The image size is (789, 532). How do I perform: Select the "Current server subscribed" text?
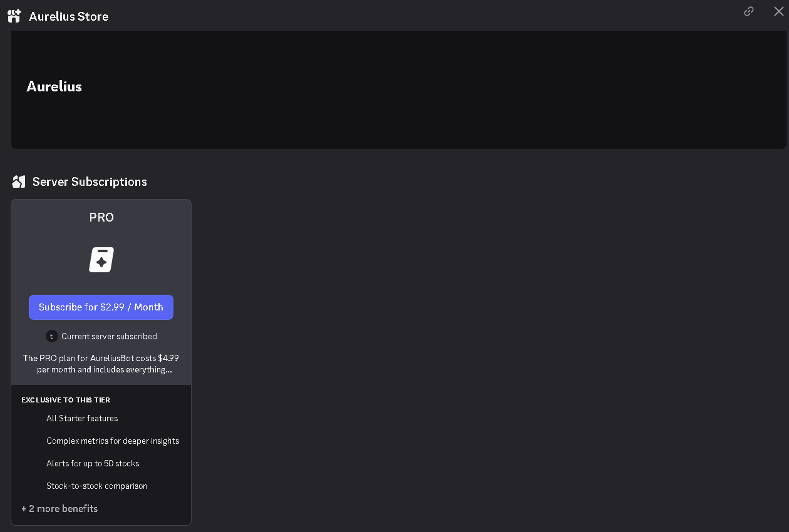109,336
